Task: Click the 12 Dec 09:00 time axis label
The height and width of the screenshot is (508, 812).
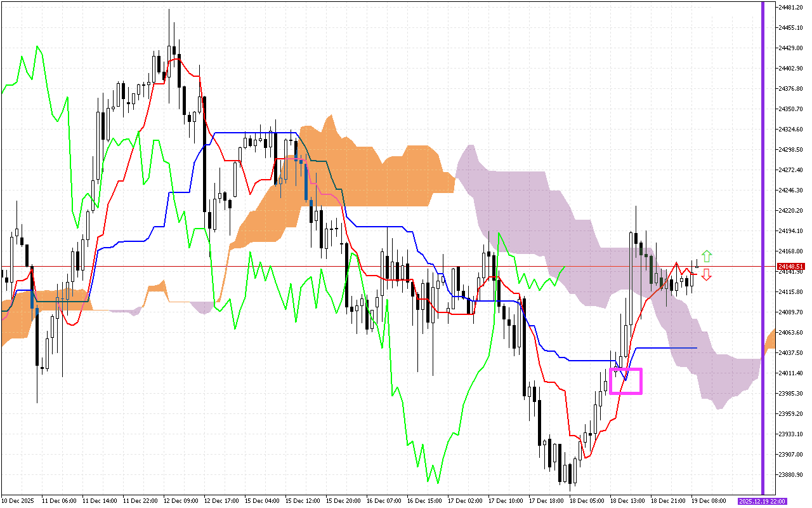Action: pyautogui.click(x=181, y=501)
